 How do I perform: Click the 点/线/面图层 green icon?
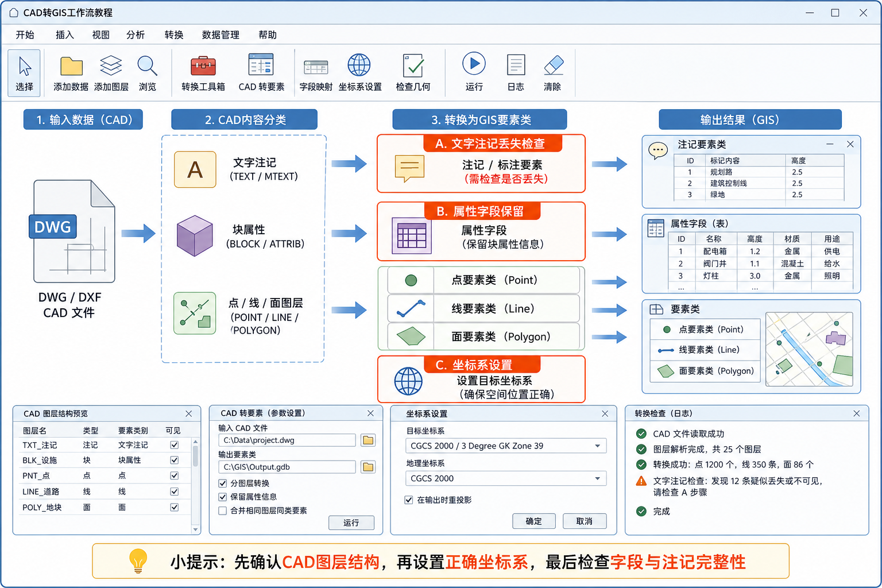click(x=195, y=313)
